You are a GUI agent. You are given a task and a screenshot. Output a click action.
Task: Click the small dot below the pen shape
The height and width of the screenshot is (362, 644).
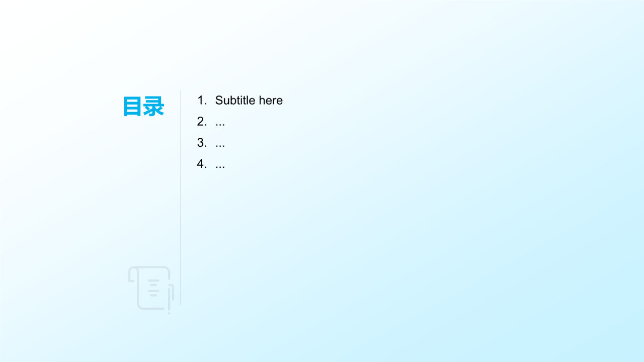click(x=169, y=313)
